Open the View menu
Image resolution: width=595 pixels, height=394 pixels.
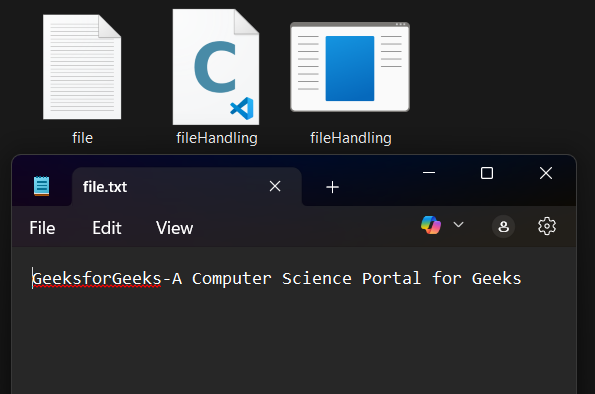(174, 228)
